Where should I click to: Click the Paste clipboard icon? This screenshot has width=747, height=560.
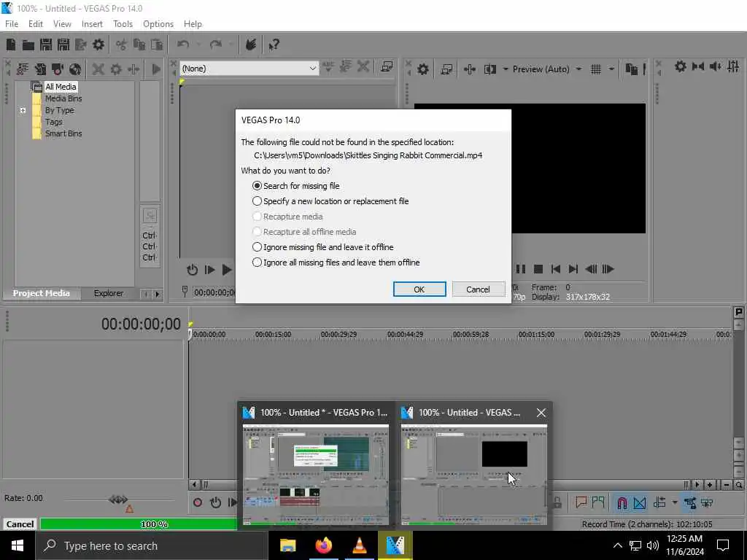157,44
